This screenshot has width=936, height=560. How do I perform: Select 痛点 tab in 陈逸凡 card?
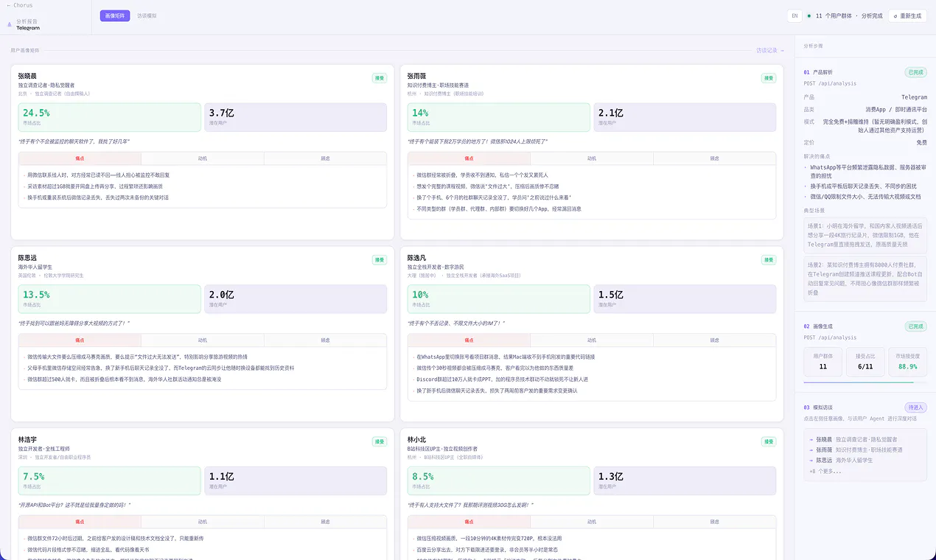469,340
